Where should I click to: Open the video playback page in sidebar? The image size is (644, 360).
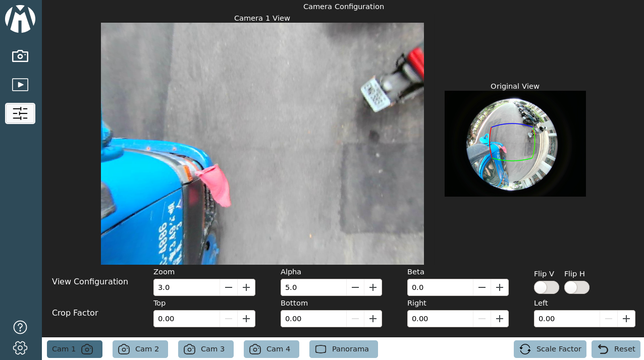20,85
